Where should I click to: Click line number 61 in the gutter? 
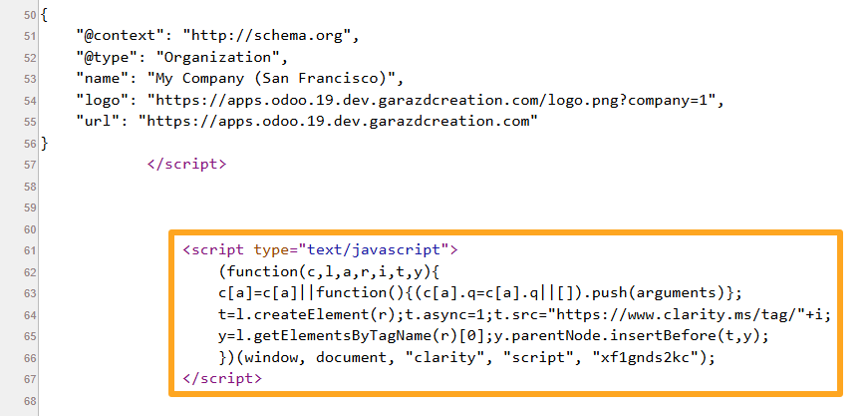(30, 251)
